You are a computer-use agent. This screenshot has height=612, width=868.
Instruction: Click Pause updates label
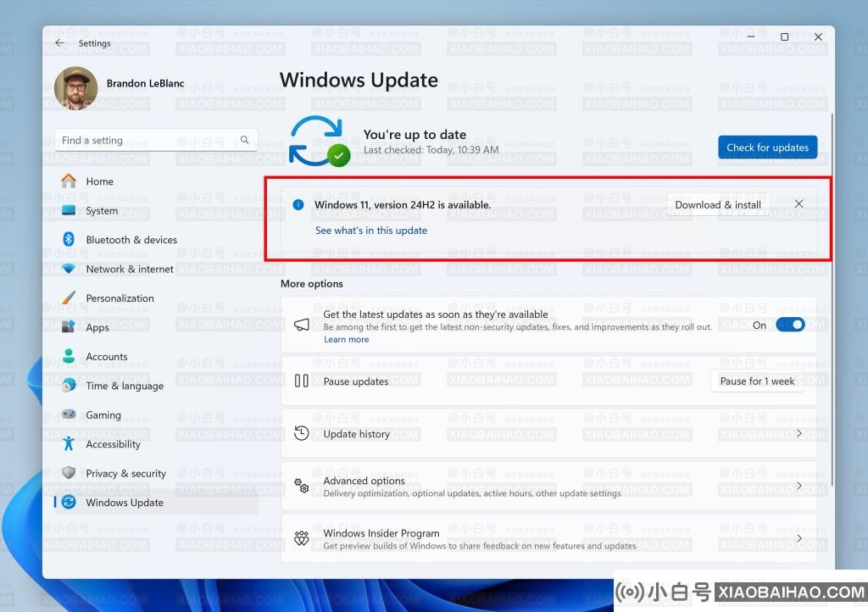click(356, 381)
